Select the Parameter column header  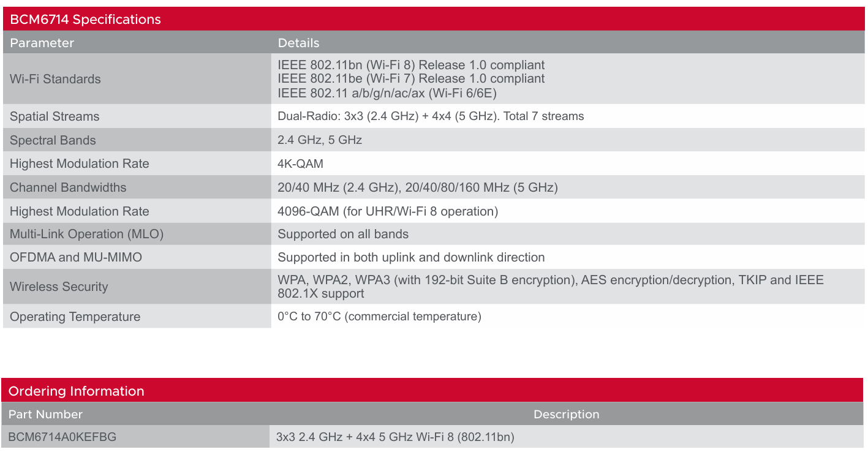[x=42, y=43]
